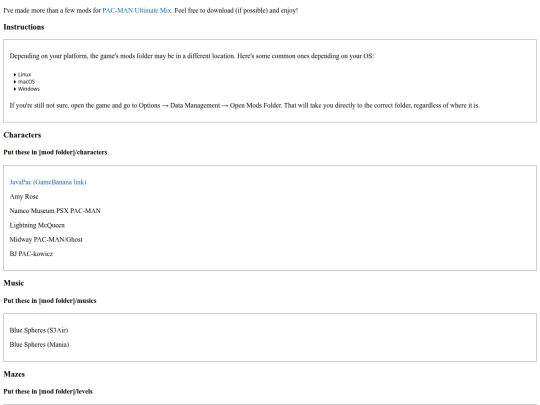Click the Linux summary label
Viewport: 540px width, 405px height.
(24, 74)
